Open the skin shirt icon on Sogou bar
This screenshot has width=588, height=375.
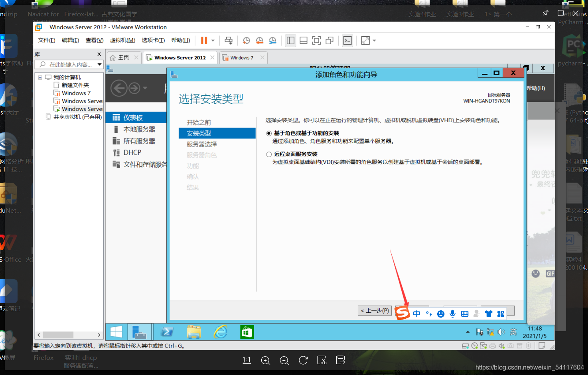[489, 314]
